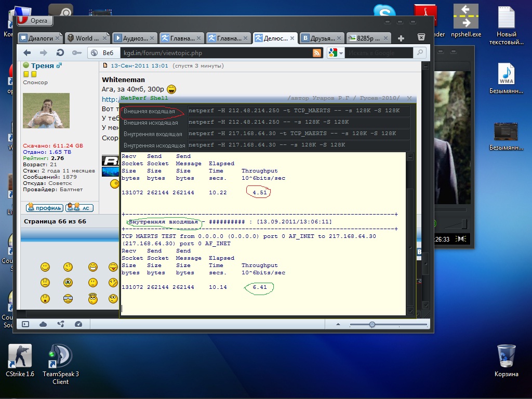Image resolution: width=532 pixels, height=399 pixels.
Task: Click the Opera browser back arrow
Action: pos(27,52)
